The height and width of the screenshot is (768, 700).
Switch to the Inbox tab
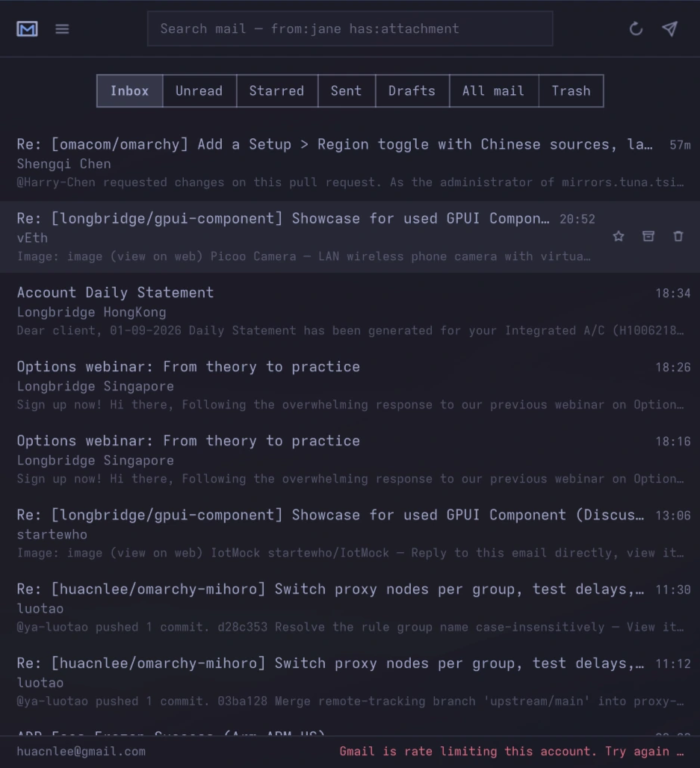pyautogui.click(x=130, y=91)
